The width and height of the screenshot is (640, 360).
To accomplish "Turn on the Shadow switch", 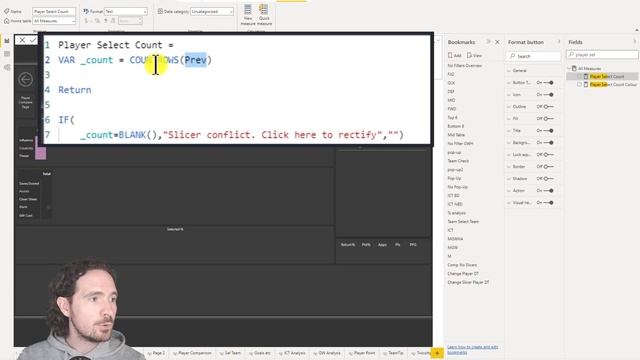I will (549, 179).
